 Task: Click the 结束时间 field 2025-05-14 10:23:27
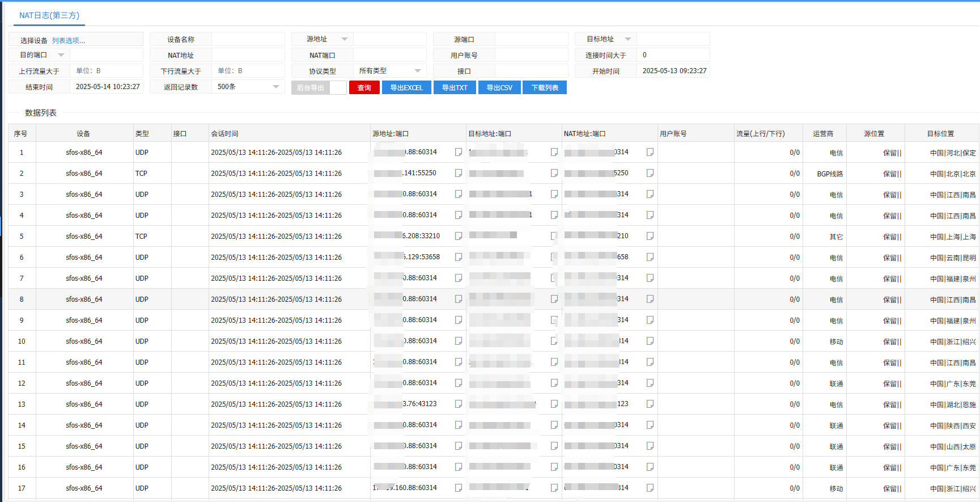click(x=107, y=87)
